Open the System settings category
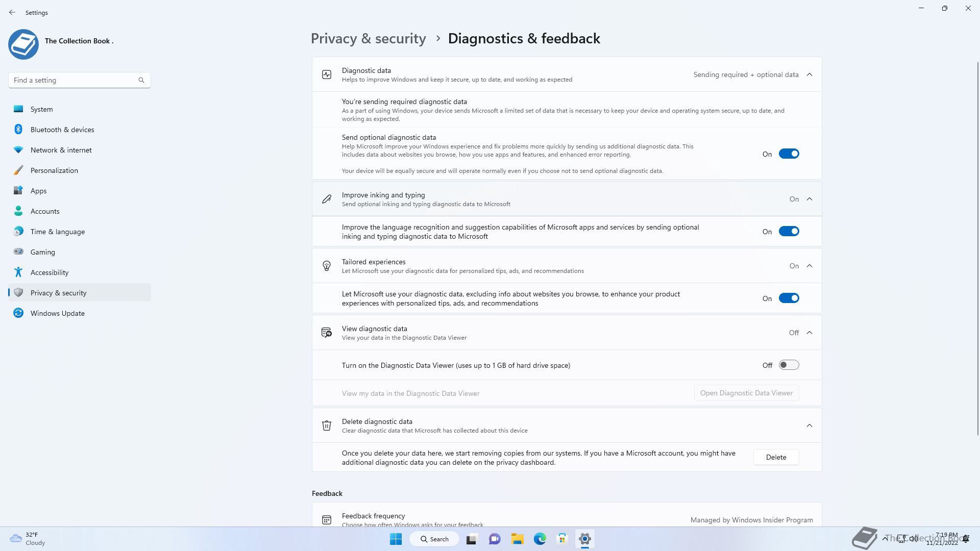Viewport: 980px width, 551px height. pyautogui.click(x=80, y=109)
